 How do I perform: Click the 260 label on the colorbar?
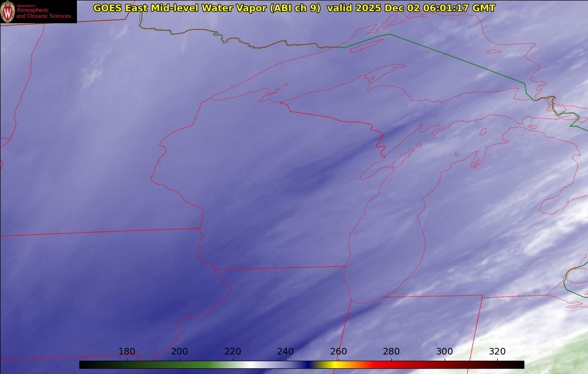point(339,352)
